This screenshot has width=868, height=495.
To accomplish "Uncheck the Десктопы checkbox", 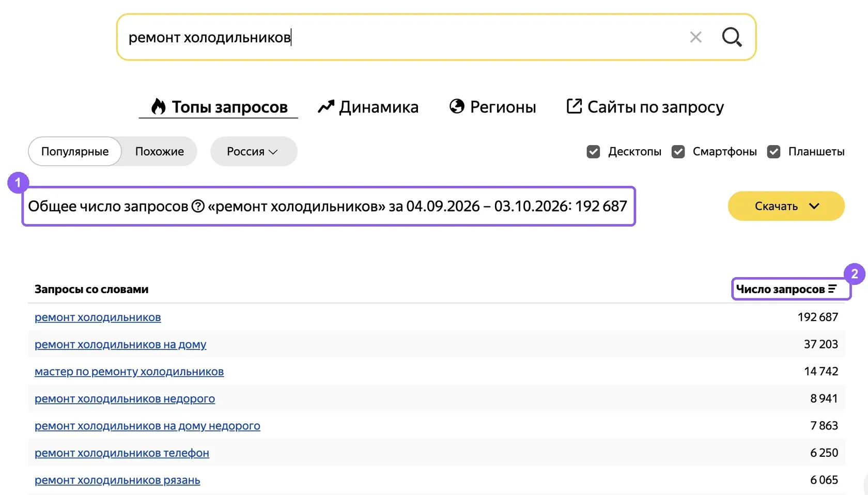I will point(593,152).
